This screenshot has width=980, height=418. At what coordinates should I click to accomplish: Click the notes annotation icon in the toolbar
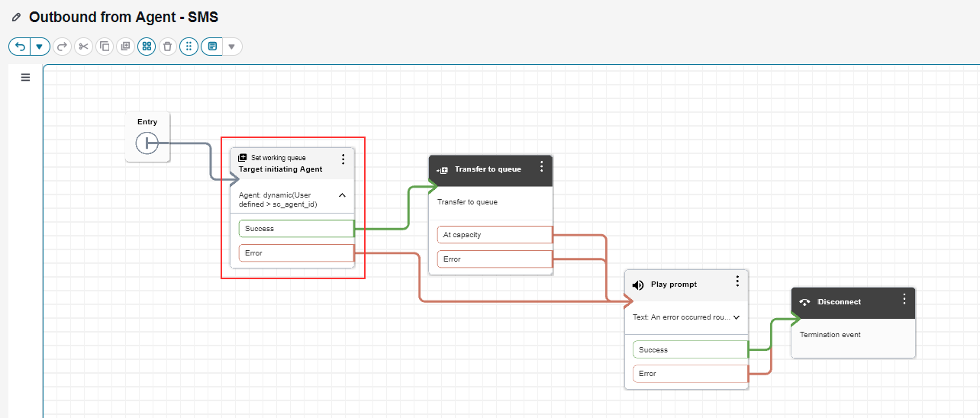pos(212,47)
